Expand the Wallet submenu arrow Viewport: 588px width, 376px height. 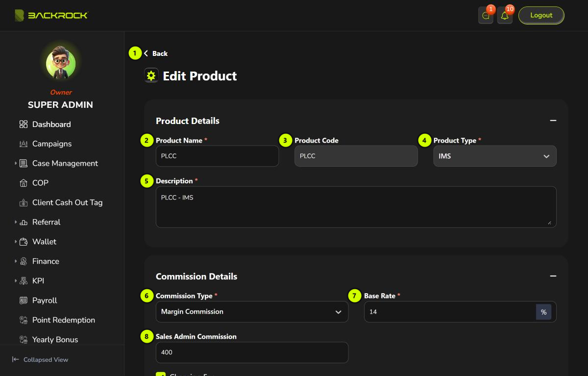point(16,242)
